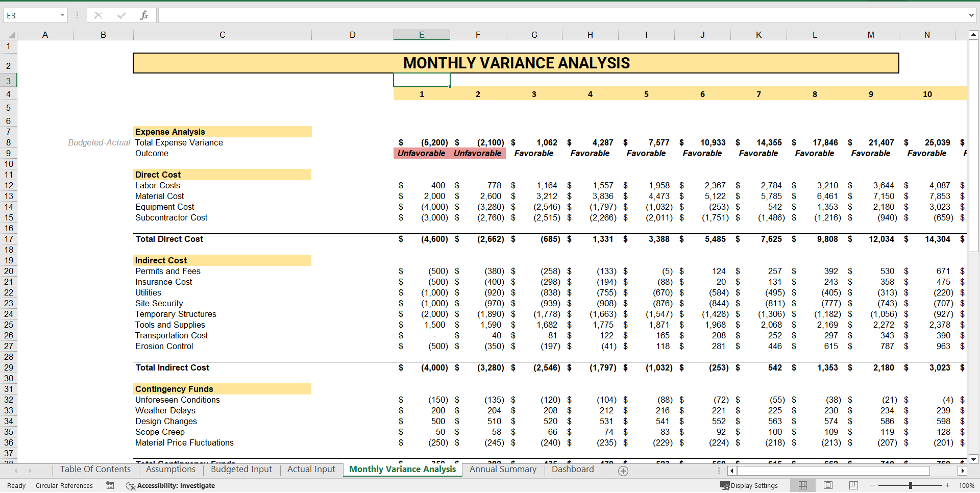Select row 8 header
The width and height of the screenshot is (980, 493).
click(x=9, y=142)
